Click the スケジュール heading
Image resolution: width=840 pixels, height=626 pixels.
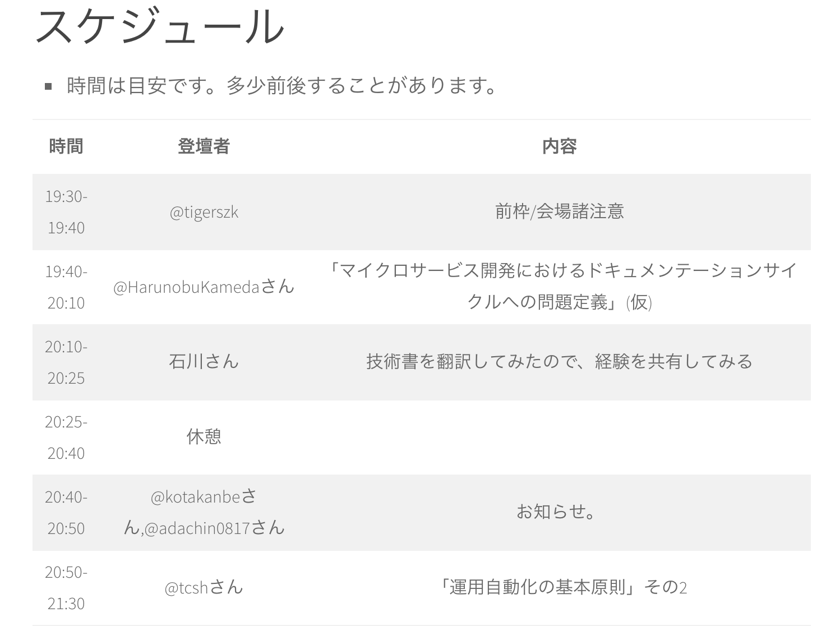[160, 27]
